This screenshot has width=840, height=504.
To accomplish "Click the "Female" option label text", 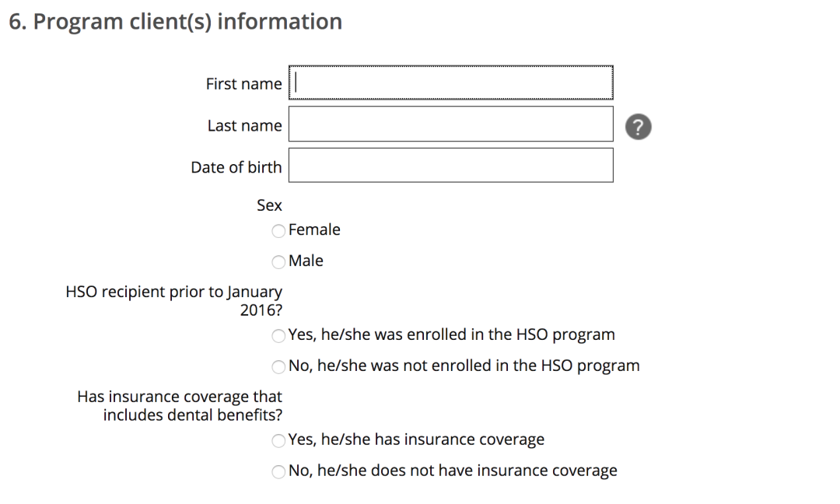I will point(314,229).
